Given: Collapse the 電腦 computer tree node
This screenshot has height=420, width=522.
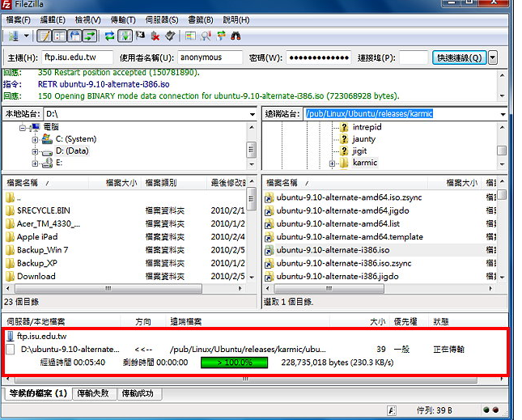Looking at the screenshot, I should [x=23, y=128].
